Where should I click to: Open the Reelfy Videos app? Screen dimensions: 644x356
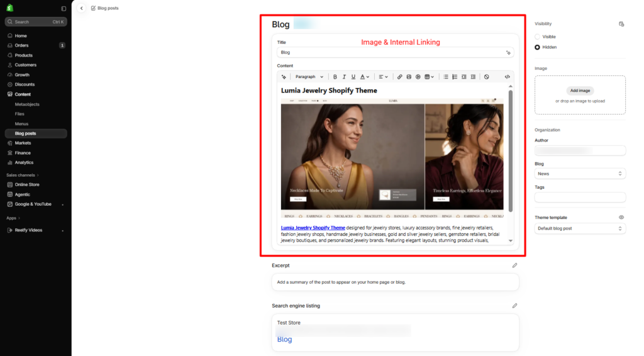point(36,230)
